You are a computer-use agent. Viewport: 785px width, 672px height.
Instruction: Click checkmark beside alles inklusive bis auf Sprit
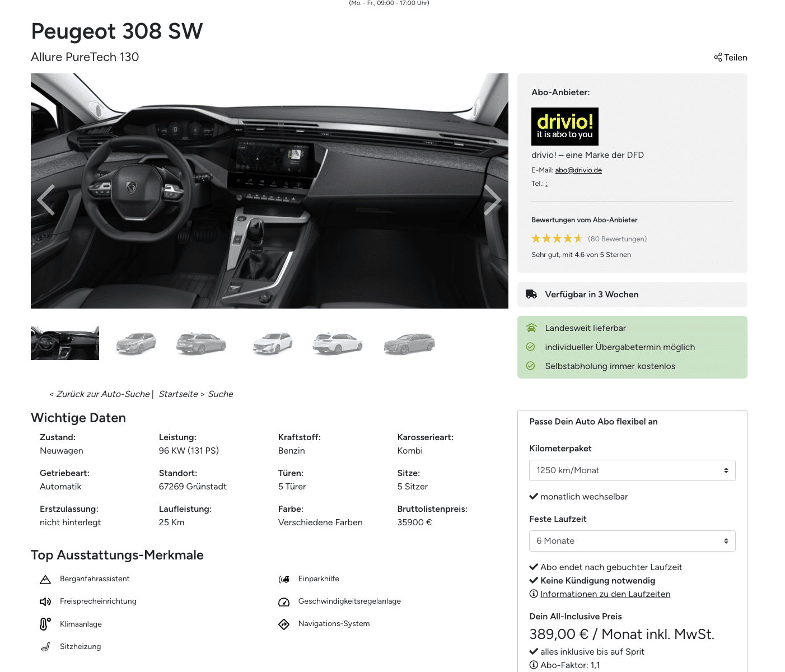pyautogui.click(x=534, y=651)
